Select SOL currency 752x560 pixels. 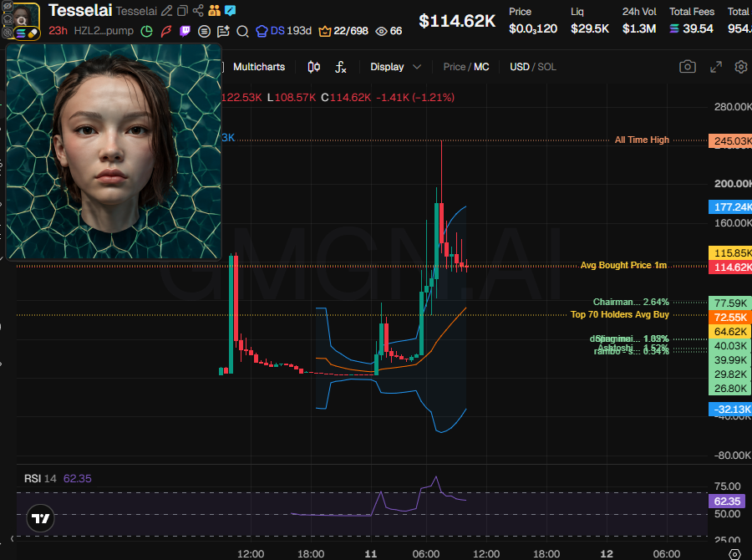[546, 67]
